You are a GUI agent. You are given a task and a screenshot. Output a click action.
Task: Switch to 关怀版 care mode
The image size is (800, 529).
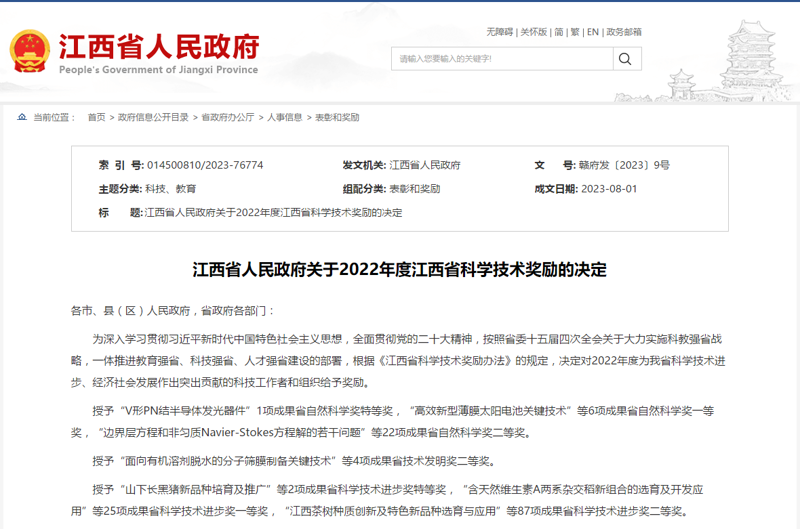click(534, 32)
